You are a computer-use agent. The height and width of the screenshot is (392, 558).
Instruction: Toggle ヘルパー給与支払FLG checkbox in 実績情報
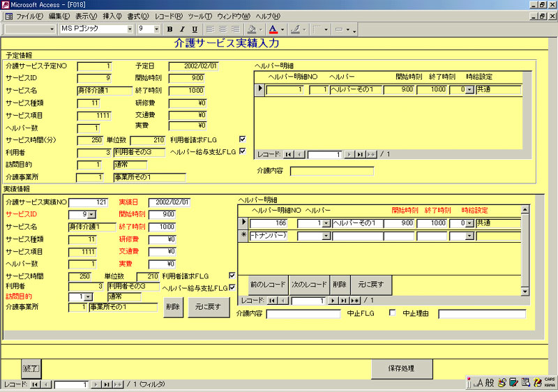232,287
